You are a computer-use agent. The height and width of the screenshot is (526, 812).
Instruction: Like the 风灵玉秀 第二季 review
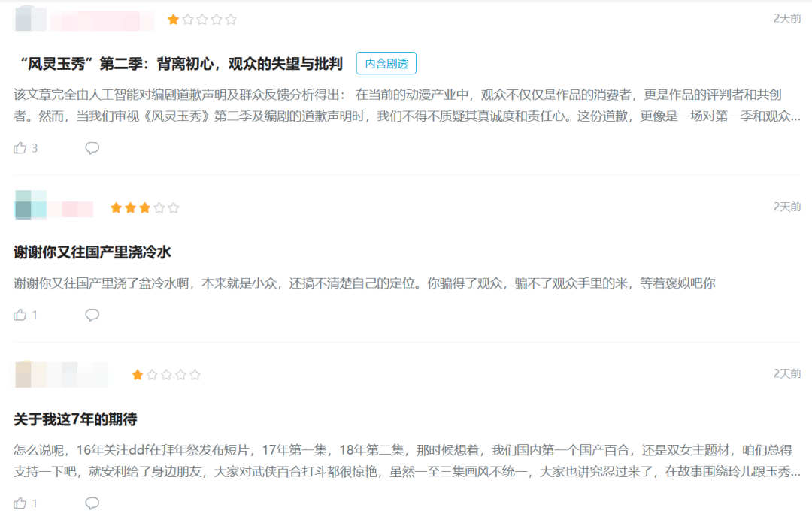(x=20, y=148)
